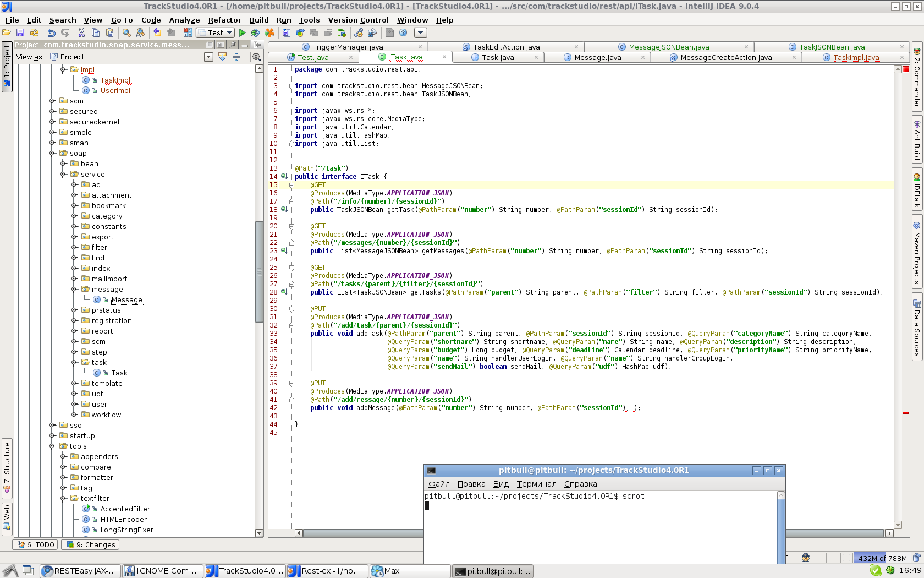Click the Find magnifier icon in toolbar
The height and width of the screenshot is (578, 924).
[x=127, y=33]
